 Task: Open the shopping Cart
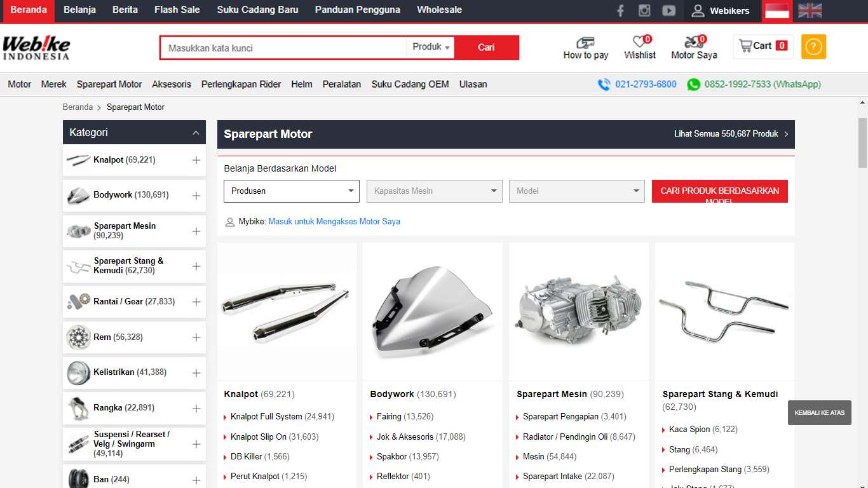(763, 46)
